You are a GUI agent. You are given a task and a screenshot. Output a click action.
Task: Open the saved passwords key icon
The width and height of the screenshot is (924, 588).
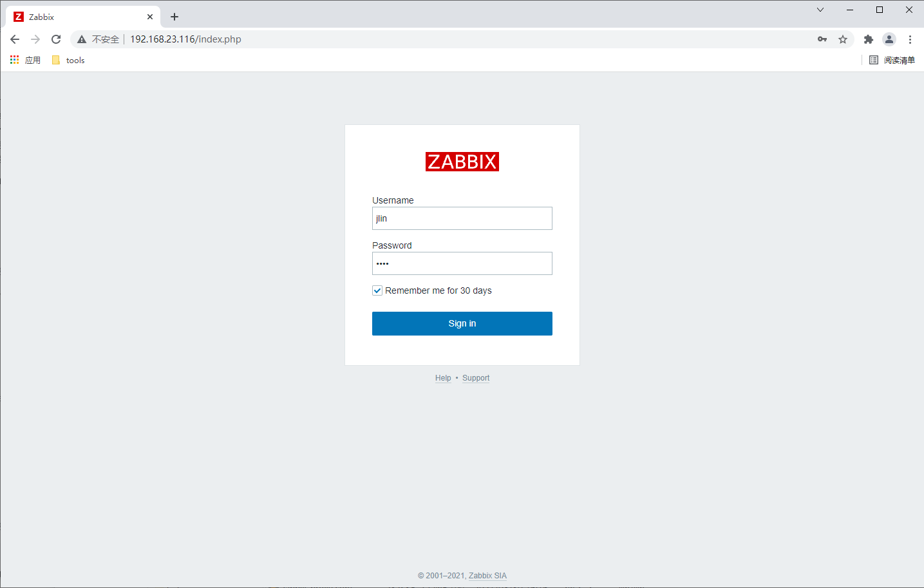coord(822,39)
